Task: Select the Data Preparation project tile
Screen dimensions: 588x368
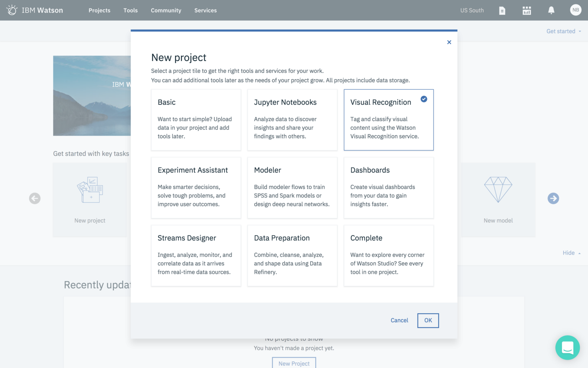Action: pos(292,255)
